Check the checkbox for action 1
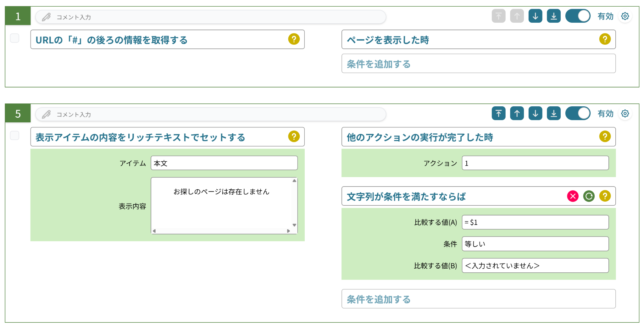Image resolution: width=644 pixels, height=329 pixels. tap(14, 38)
